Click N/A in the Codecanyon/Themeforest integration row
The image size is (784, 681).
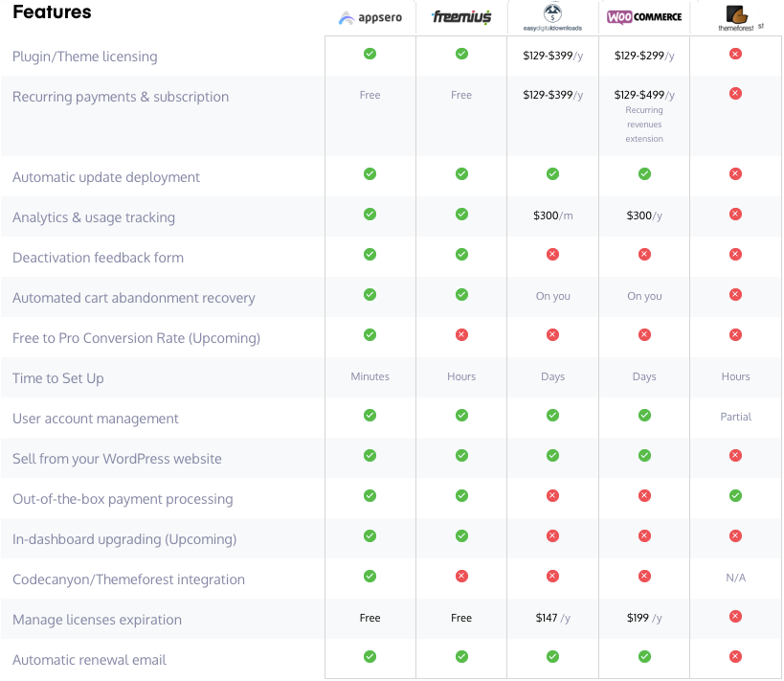(735, 578)
